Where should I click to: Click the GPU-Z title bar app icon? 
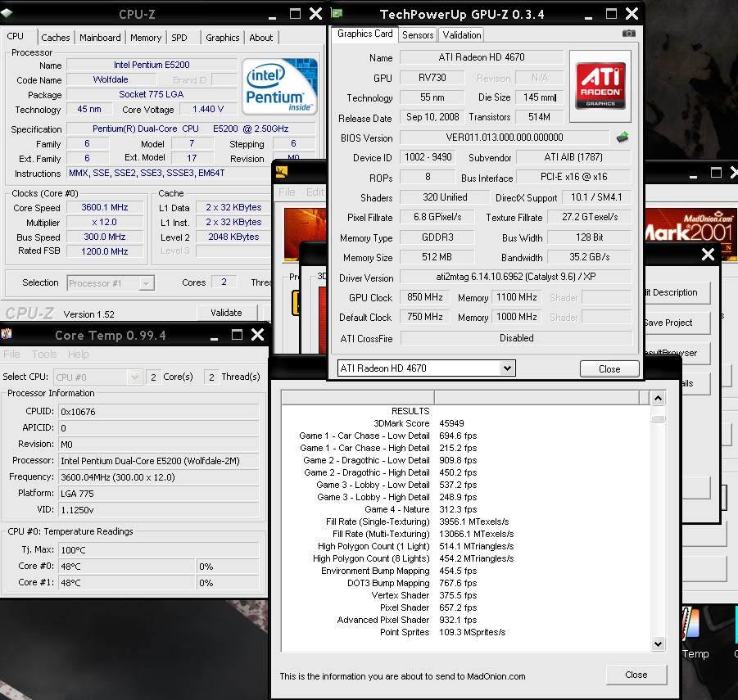tap(337, 14)
